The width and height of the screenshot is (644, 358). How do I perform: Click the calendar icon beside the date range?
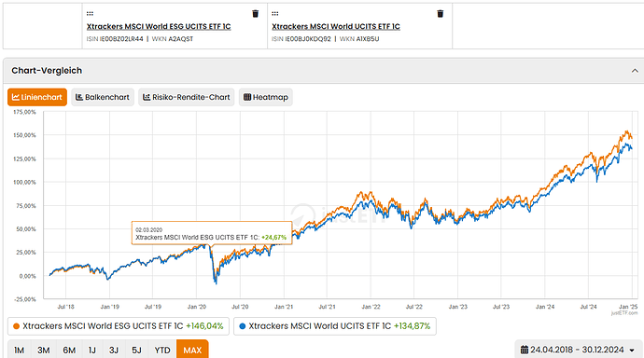coord(525,350)
